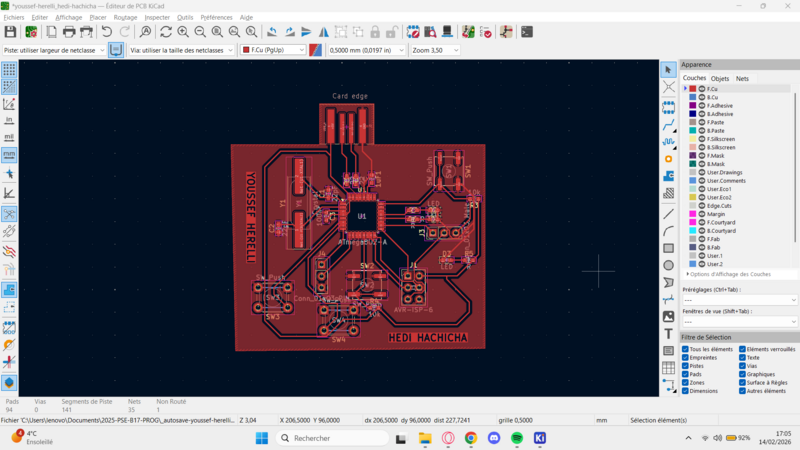Viewport: 800px width, 450px height.
Task: Open the F.Cu (PgUp) layer dropdown
Action: (x=272, y=49)
